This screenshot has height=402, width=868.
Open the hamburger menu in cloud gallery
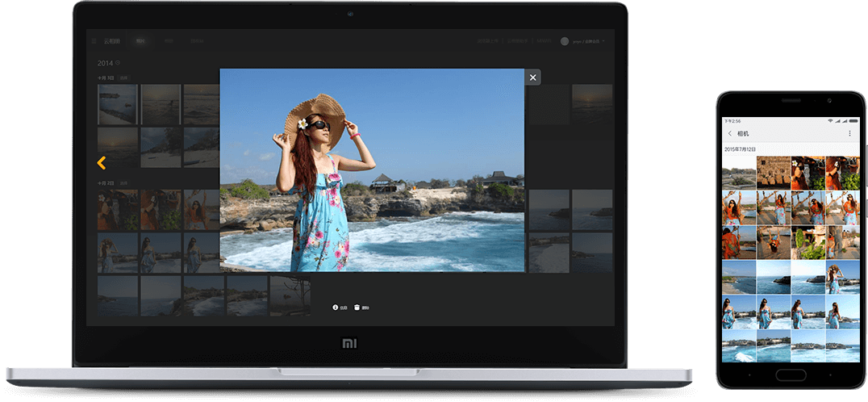coord(94,41)
